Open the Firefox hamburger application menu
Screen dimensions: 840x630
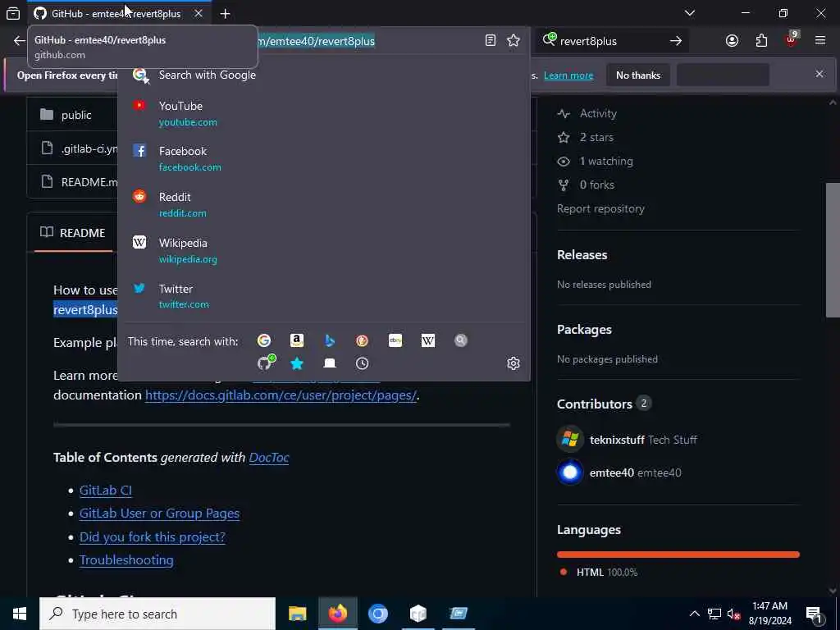pyautogui.click(x=820, y=41)
